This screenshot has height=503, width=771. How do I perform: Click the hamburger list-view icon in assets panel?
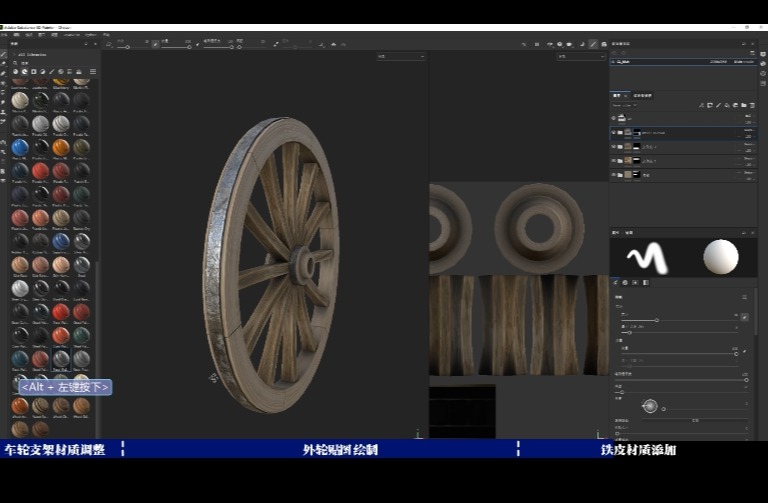93,71
